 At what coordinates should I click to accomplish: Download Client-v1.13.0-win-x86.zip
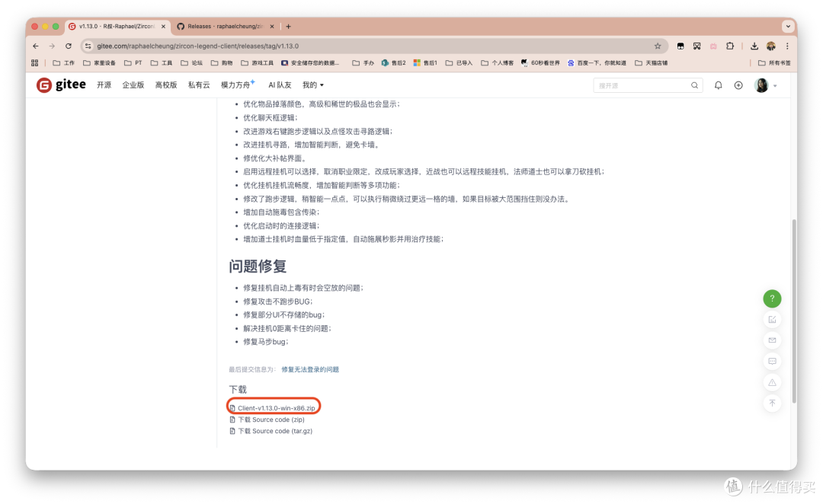coord(276,408)
